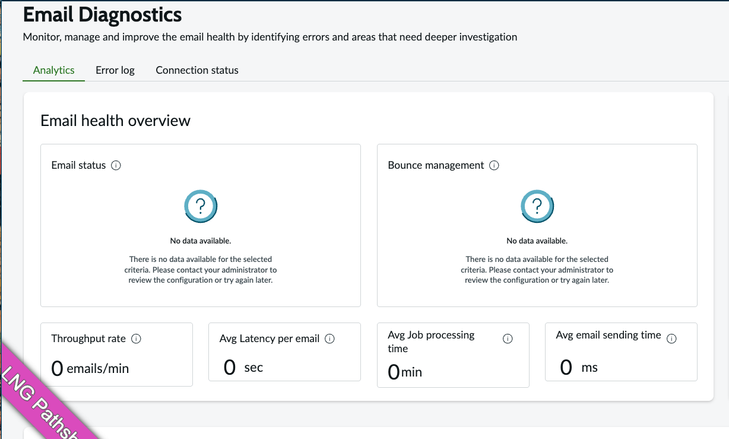This screenshot has width=729, height=439.
Task: Switch to the Analytics tab
Action: point(53,70)
